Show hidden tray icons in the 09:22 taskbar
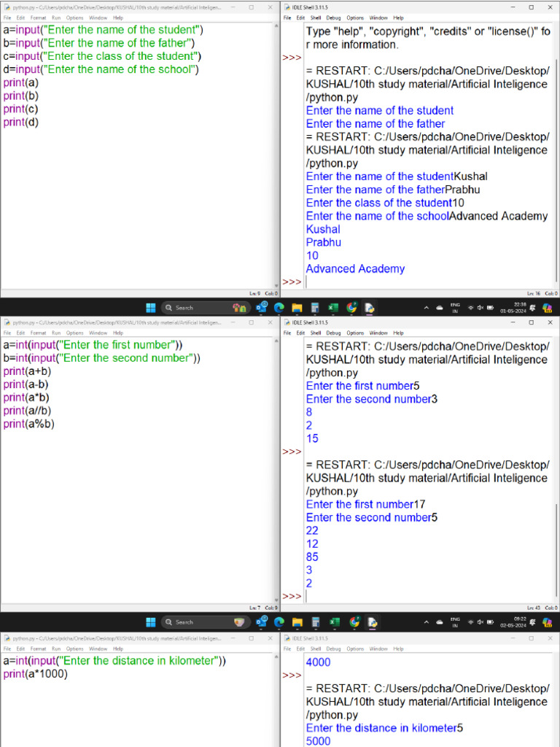 point(427,622)
